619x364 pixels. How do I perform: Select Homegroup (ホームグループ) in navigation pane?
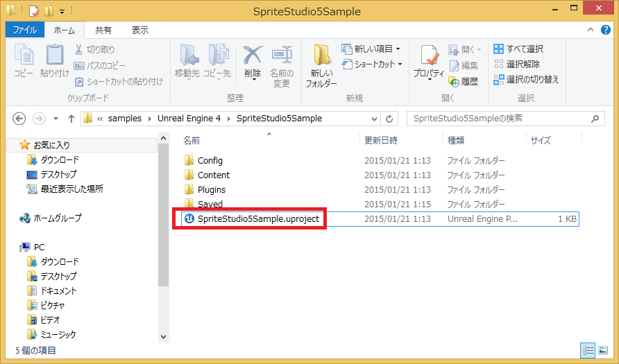(51, 218)
